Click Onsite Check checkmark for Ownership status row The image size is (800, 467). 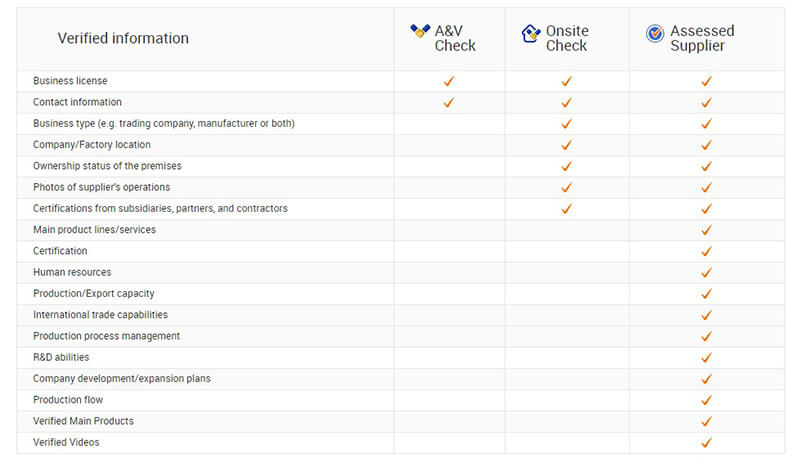(566, 166)
